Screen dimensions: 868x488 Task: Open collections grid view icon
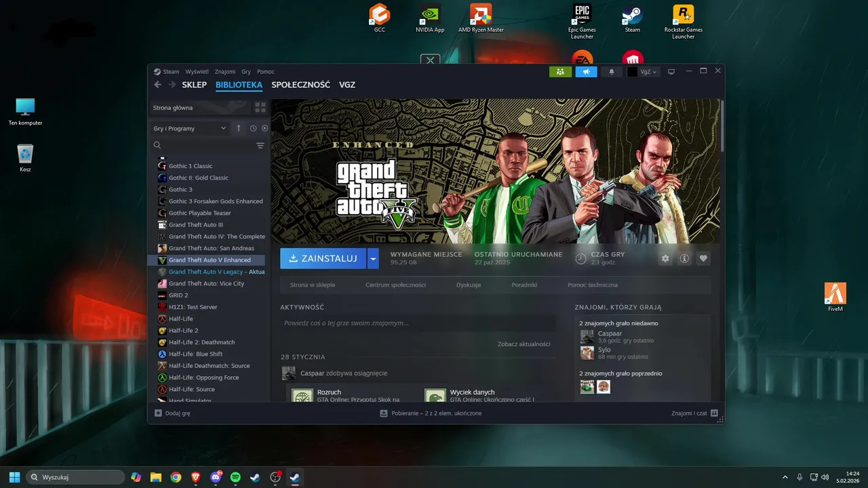tap(260, 108)
